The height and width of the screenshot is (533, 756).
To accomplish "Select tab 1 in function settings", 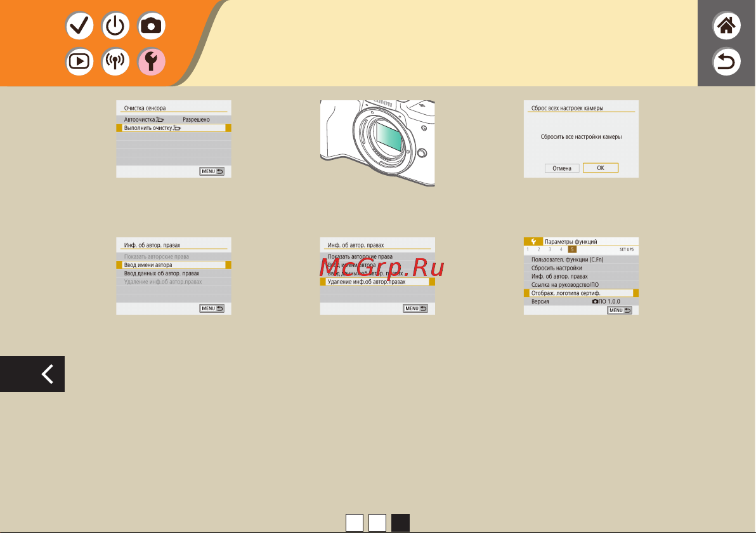I will 528,249.
